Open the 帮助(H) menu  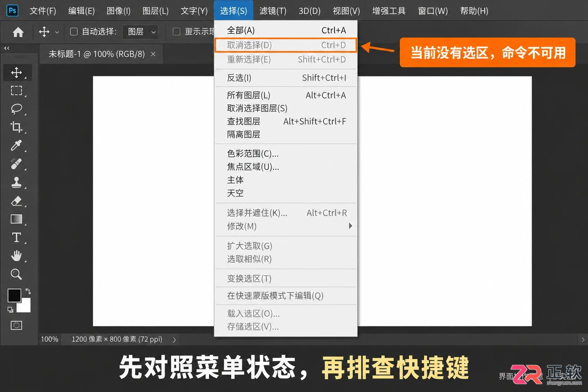pyautogui.click(x=474, y=11)
